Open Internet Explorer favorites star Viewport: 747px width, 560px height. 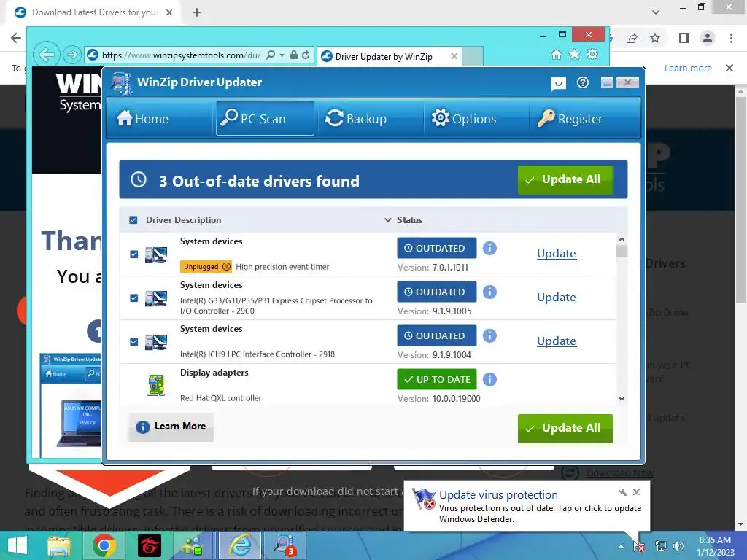pos(575,54)
